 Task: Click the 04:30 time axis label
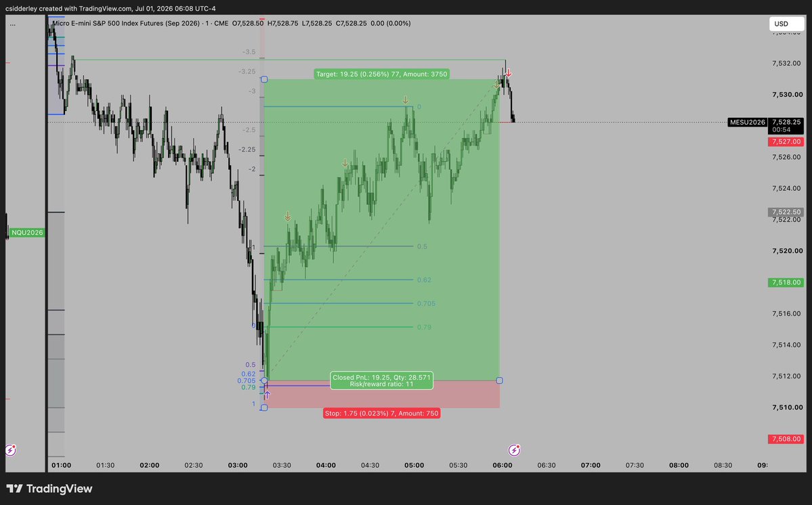tap(370, 465)
